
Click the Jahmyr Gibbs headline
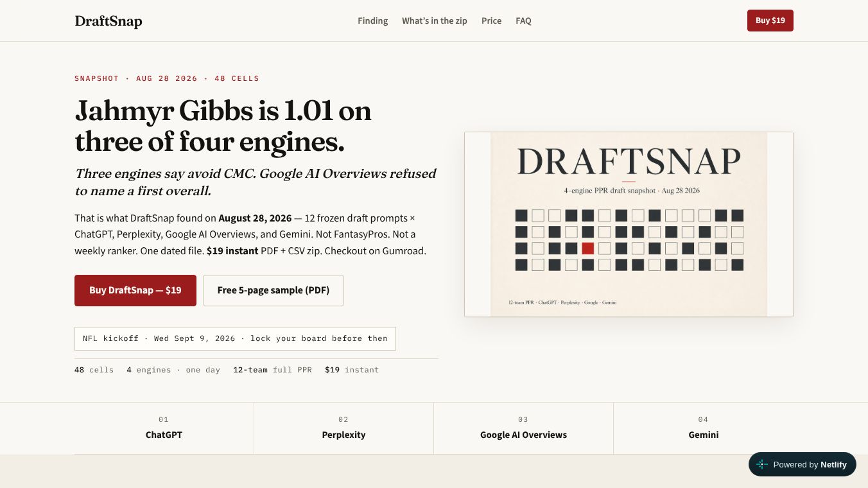pos(223,126)
